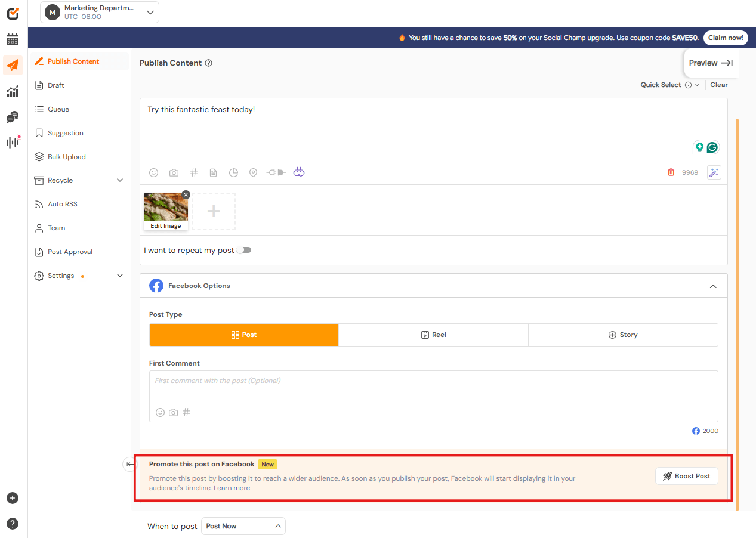Viewport: 756px width, 538px height.
Task: Click the magic wand AI icon
Action: tap(714, 172)
